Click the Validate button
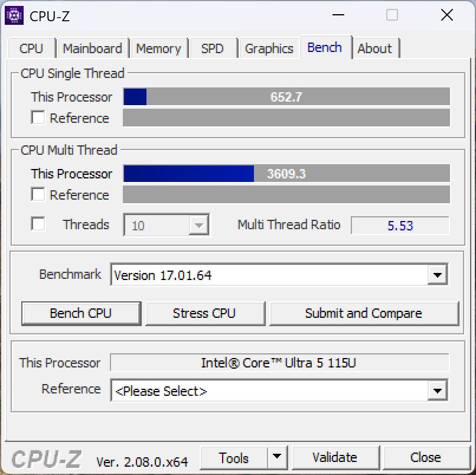 [x=335, y=457]
